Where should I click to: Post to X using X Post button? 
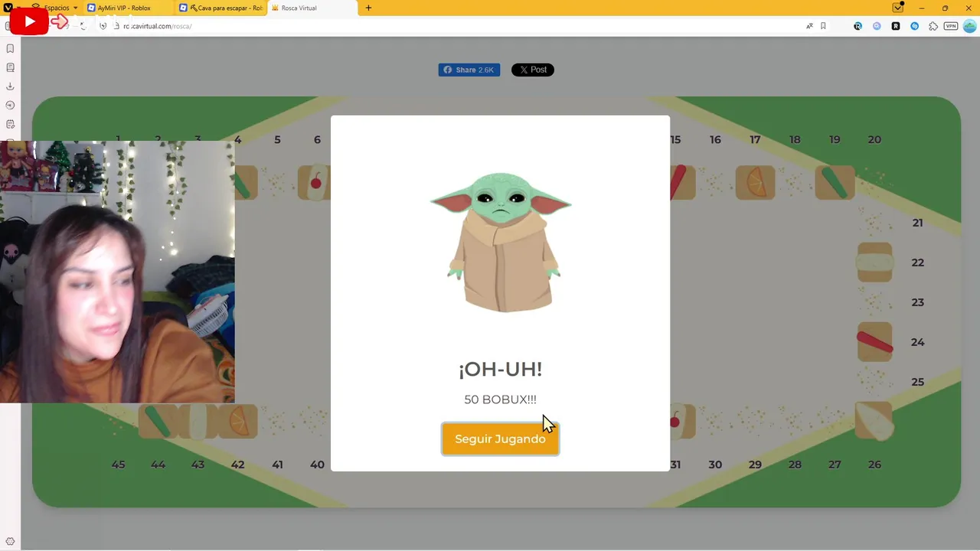pyautogui.click(x=532, y=70)
